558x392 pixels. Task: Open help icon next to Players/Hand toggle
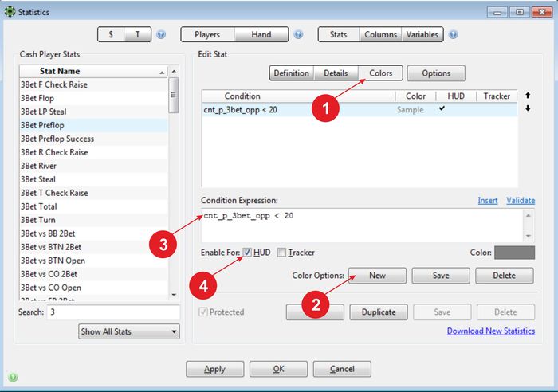298,34
